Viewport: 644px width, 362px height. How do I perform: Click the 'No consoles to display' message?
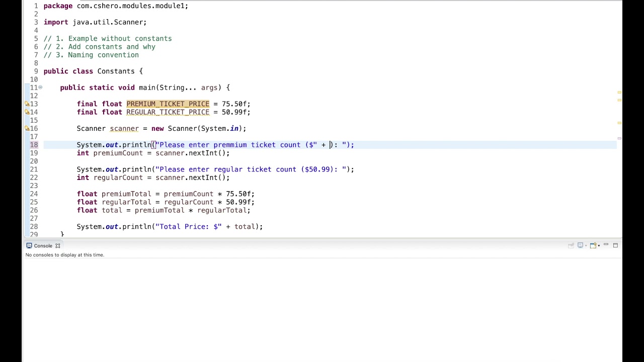point(65,255)
